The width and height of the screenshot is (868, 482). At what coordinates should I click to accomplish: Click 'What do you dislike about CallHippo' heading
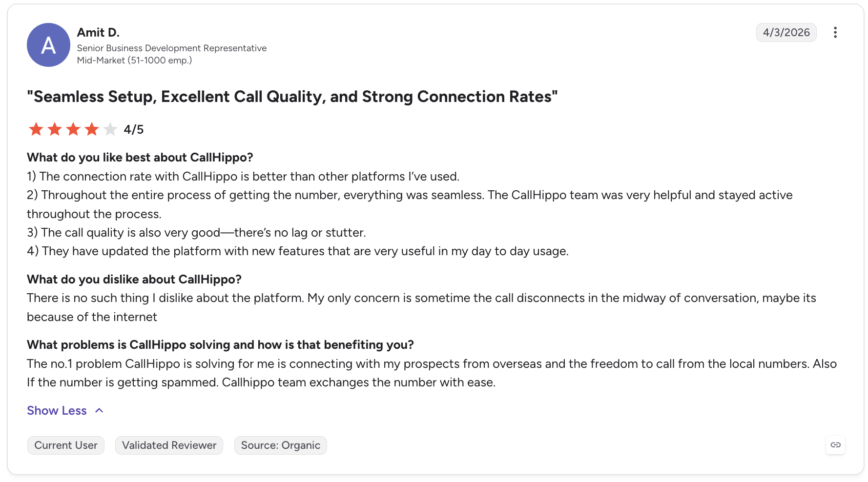click(x=134, y=279)
